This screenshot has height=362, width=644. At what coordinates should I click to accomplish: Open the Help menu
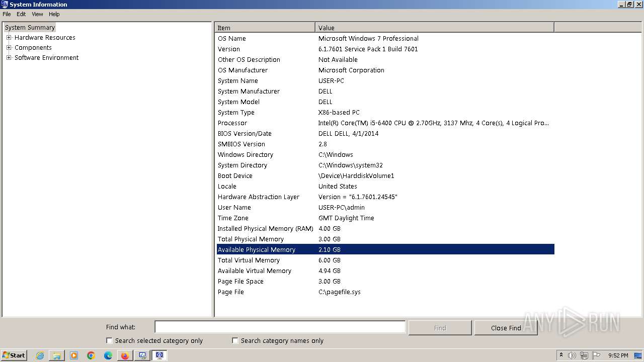tap(54, 14)
